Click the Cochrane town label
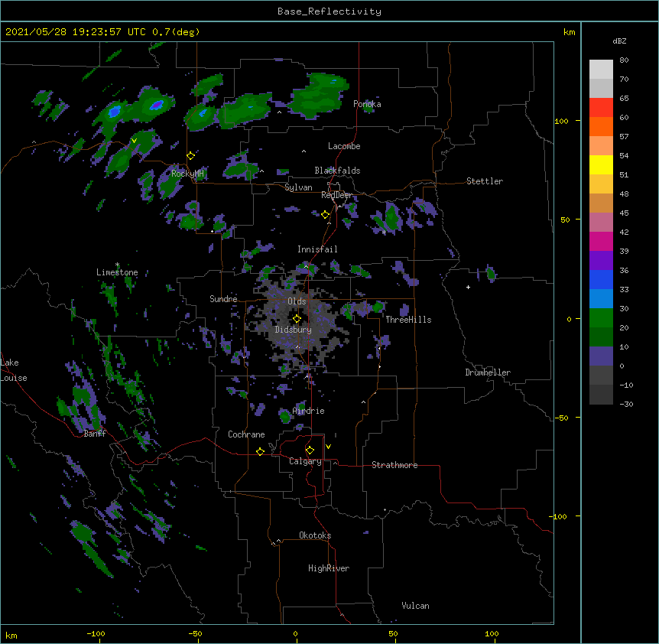The image size is (659, 644). (x=246, y=434)
